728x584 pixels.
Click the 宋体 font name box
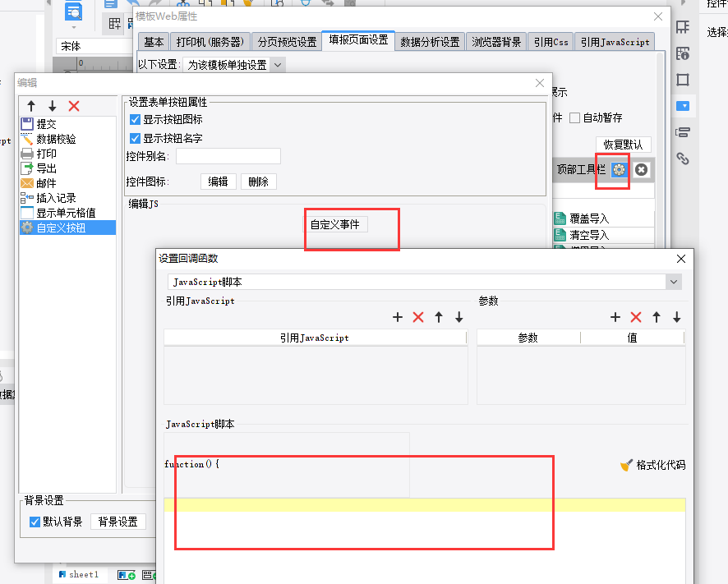(94, 47)
